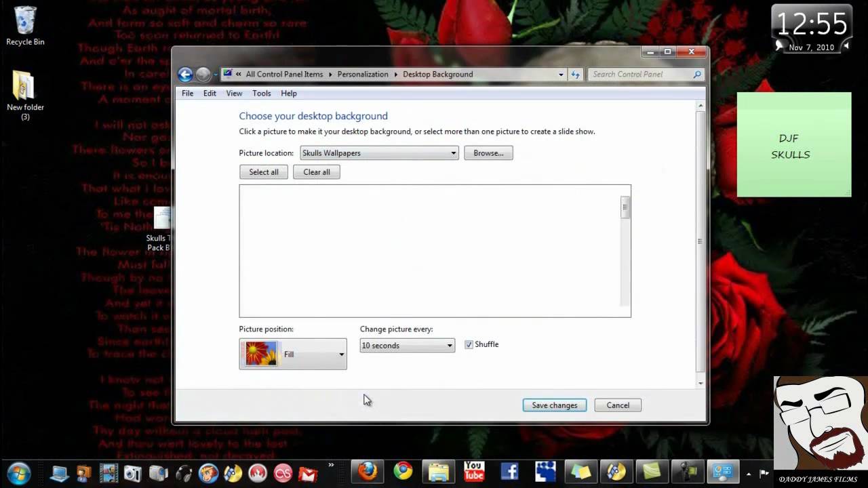The height and width of the screenshot is (488, 868).
Task: Refresh the Control Panel address bar
Action: [x=576, y=75]
